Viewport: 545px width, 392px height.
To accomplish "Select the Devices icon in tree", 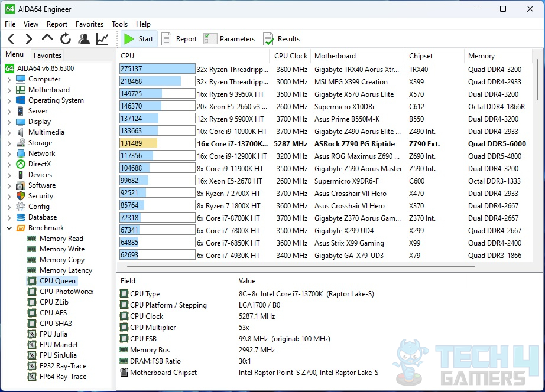I will [x=21, y=175].
